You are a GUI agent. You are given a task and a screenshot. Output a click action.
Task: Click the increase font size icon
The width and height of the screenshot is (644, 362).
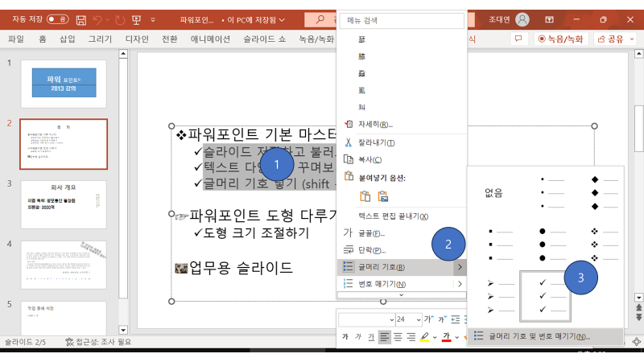[x=429, y=319]
